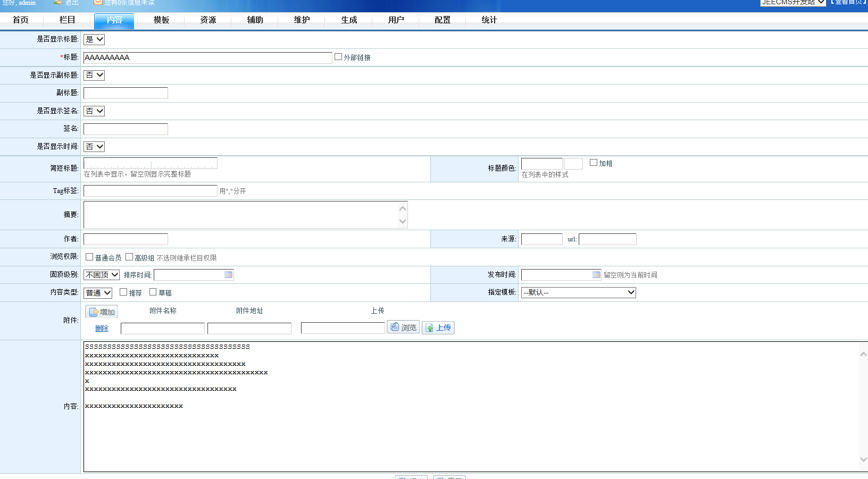Open the 指定模板 template dropdown
The width and height of the screenshot is (868, 479).
(x=579, y=292)
